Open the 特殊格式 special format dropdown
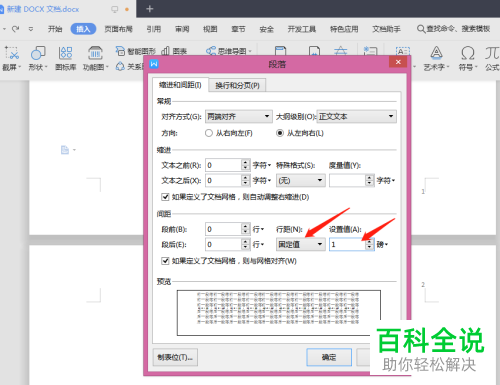This screenshot has height=385, width=500. coord(301,181)
